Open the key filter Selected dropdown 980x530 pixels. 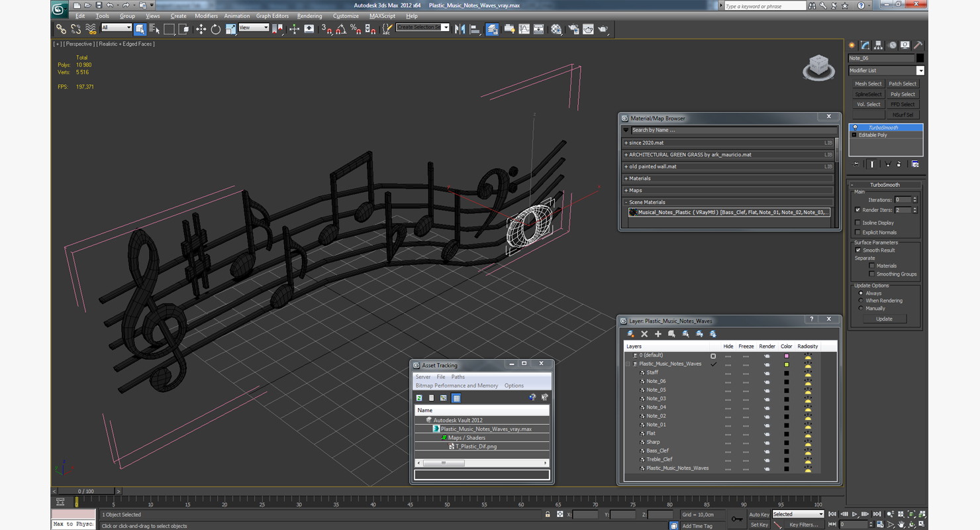(x=798, y=514)
